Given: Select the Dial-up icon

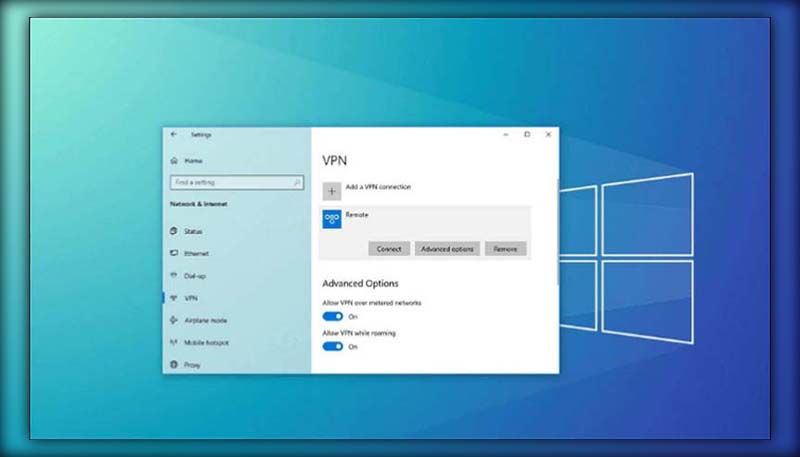Looking at the screenshot, I should (174, 275).
